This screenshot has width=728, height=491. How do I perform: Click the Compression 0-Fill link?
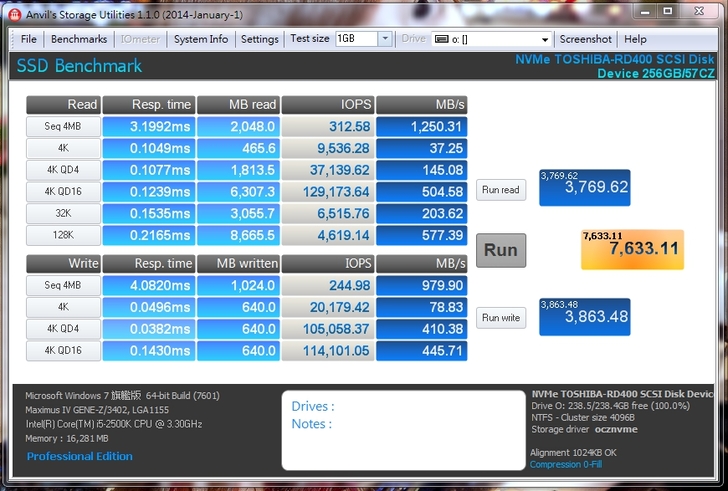pyautogui.click(x=566, y=465)
